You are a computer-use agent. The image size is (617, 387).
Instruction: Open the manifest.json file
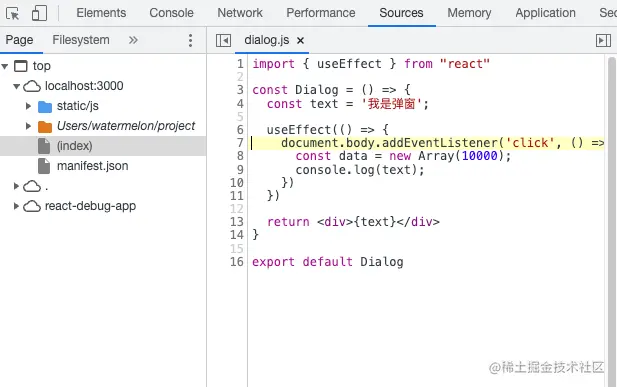[92, 166]
